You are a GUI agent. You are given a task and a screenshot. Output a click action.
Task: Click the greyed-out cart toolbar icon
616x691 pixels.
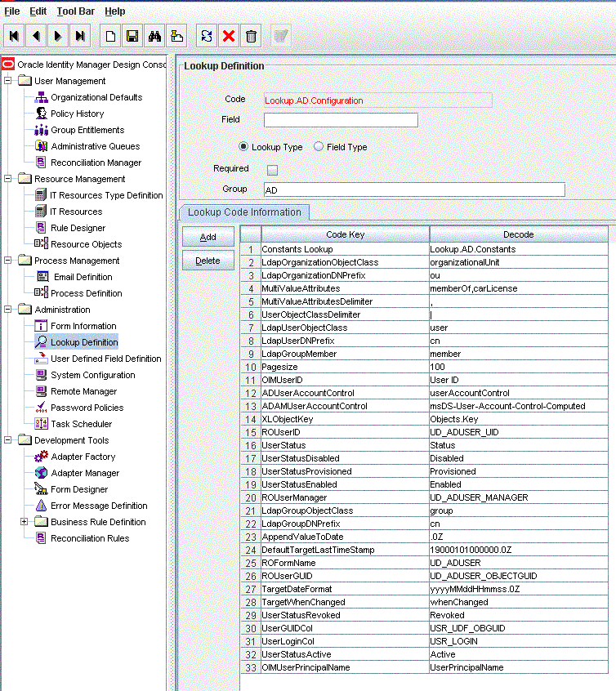click(x=281, y=36)
